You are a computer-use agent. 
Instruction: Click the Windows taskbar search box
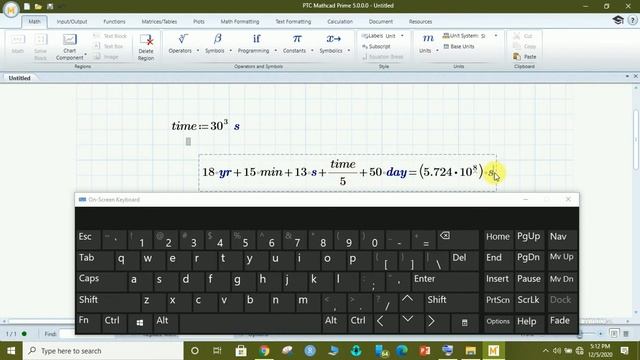click(103, 351)
